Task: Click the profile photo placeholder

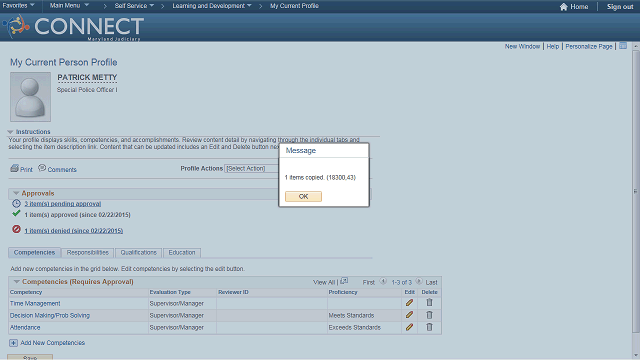Action: point(31,97)
